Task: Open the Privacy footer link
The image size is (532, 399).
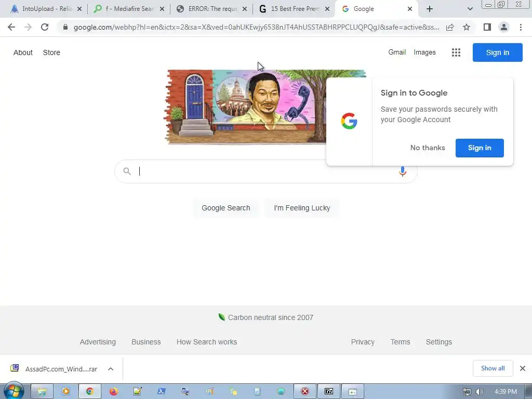Action: click(363, 342)
